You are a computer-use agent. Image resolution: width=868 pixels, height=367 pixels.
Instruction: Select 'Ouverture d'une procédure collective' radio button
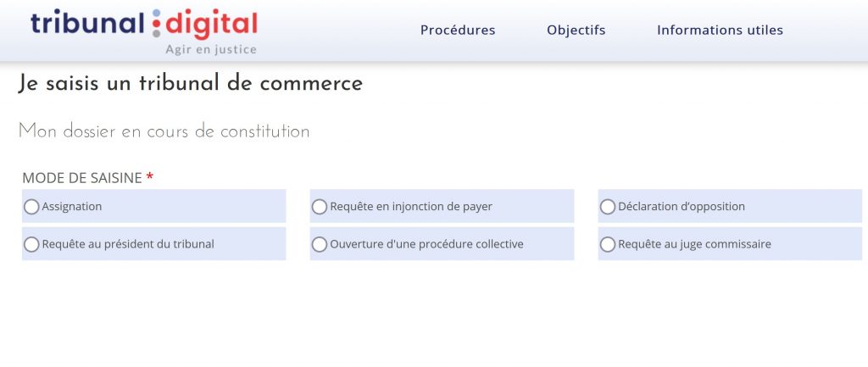(x=320, y=244)
